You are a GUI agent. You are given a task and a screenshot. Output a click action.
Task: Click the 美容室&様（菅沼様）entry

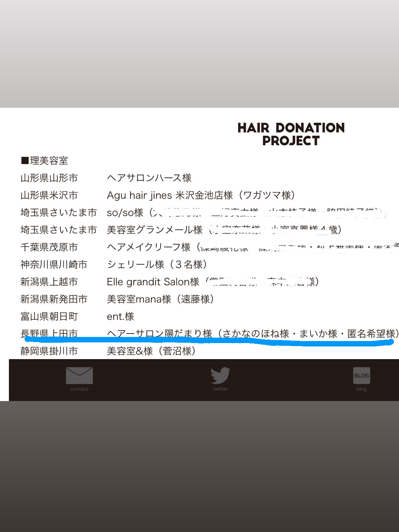point(151,351)
